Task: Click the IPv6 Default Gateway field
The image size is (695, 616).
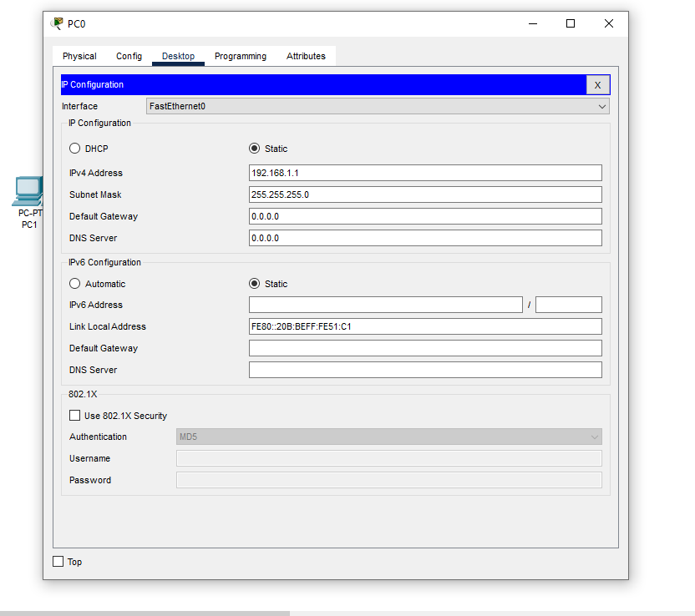Action: pos(425,348)
